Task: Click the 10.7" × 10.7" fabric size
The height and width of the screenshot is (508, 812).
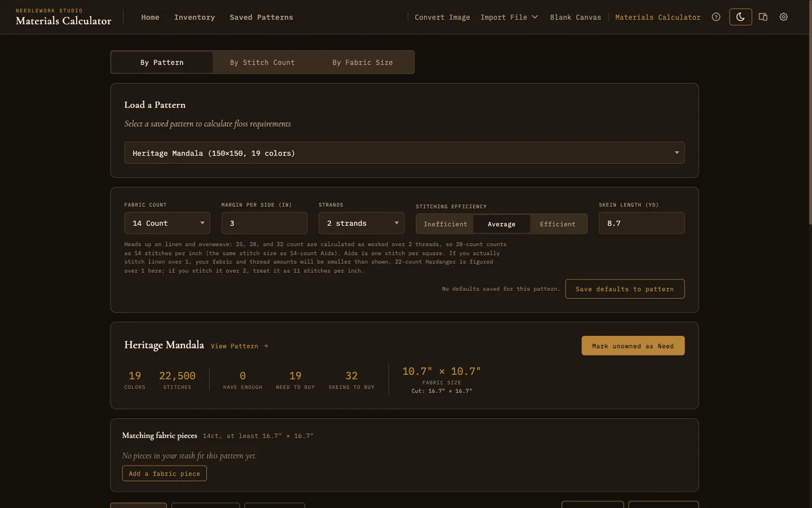Action: point(441,371)
